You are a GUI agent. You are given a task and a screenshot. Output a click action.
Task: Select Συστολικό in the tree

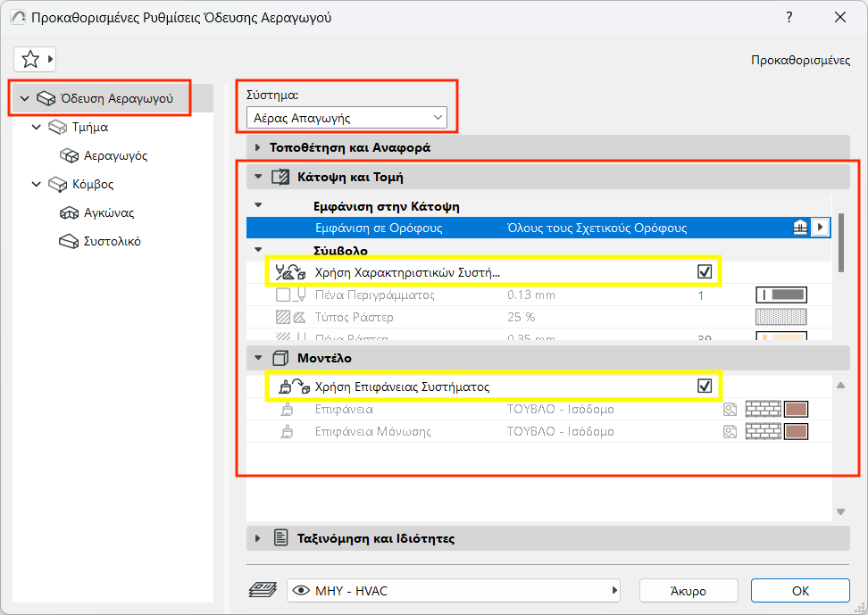point(113,242)
